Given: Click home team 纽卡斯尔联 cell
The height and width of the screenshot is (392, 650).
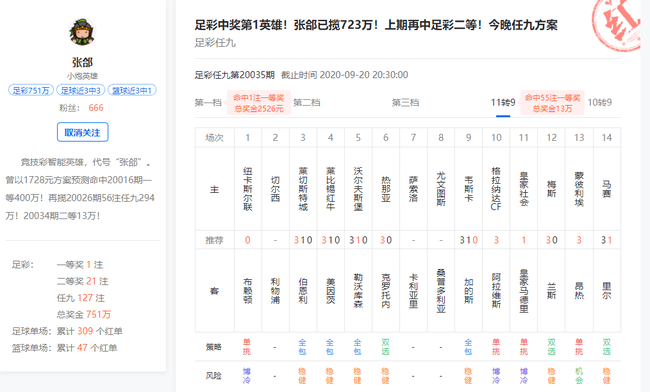Looking at the screenshot, I should (x=247, y=189).
